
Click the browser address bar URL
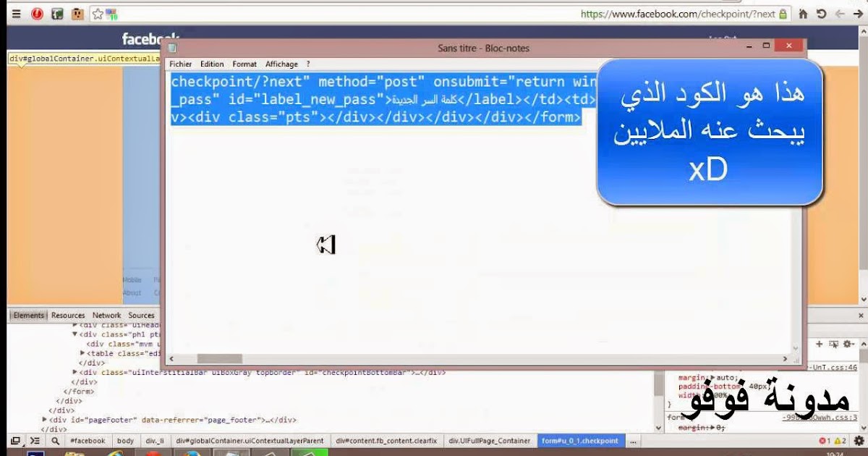click(x=678, y=14)
